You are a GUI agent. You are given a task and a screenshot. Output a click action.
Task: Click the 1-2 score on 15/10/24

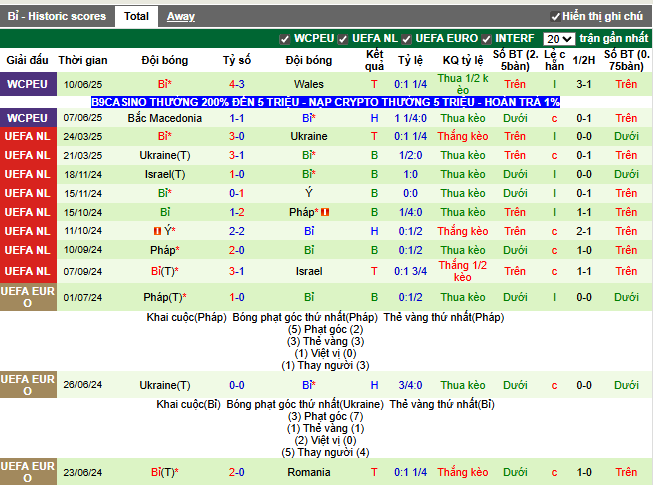pyautogui.click(x=237, y=212)
